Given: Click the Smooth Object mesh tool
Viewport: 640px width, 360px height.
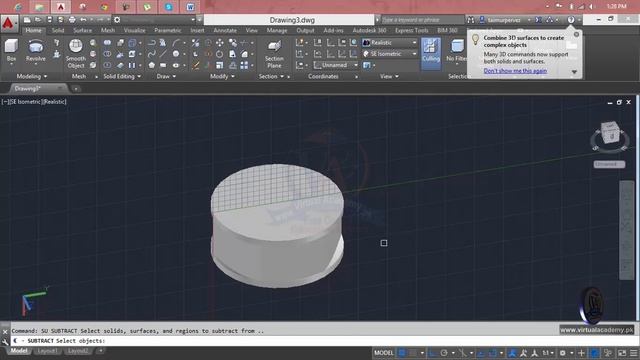Looking at the screenshot, I should pos(76,53).
